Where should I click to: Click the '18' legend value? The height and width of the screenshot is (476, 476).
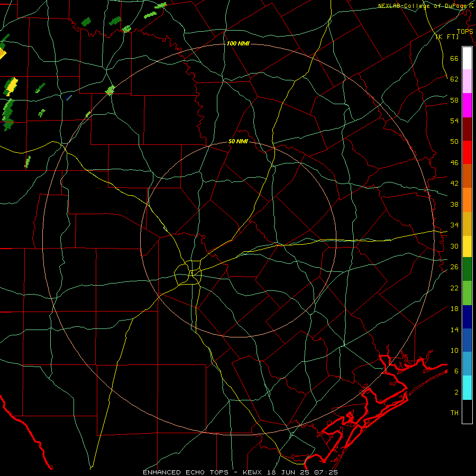click(454, 309)
